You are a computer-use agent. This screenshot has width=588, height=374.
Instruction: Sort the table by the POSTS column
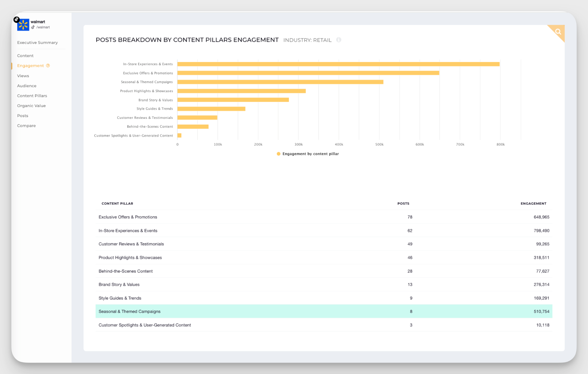pyautogui.click(x=403, y=203)
